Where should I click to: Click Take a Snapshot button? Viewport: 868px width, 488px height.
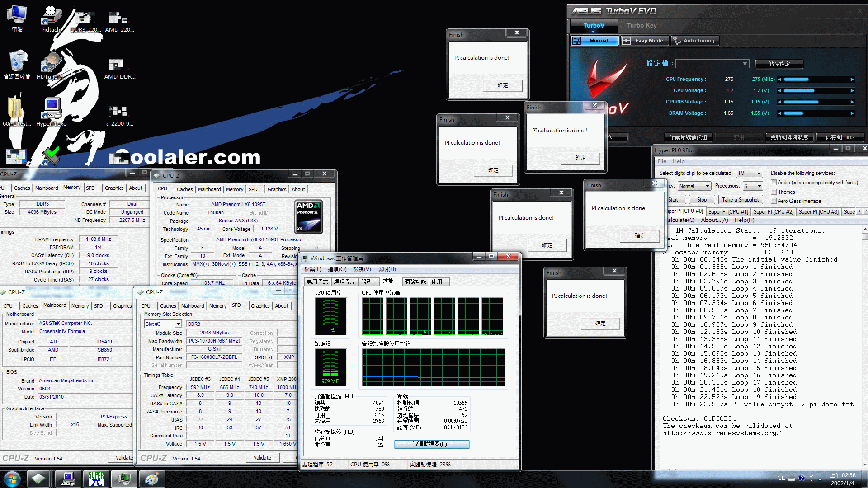(x=740, y=200)
